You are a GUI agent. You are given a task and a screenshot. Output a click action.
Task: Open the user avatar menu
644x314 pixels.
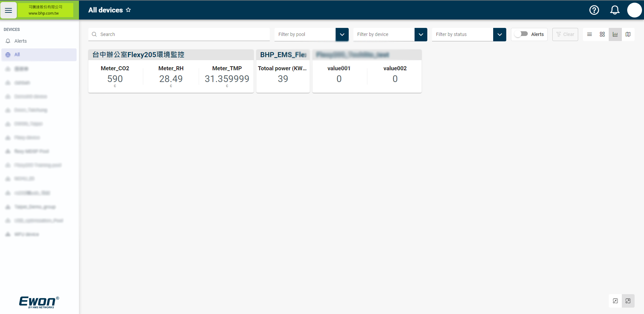634,10
